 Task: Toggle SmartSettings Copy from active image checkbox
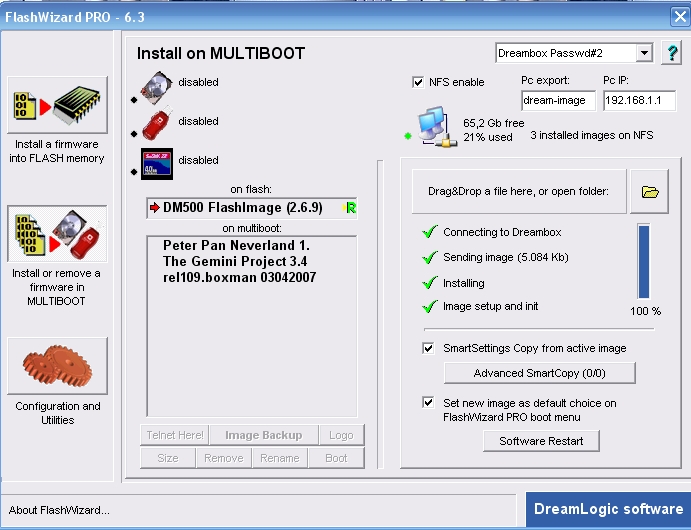pos(428,348)
